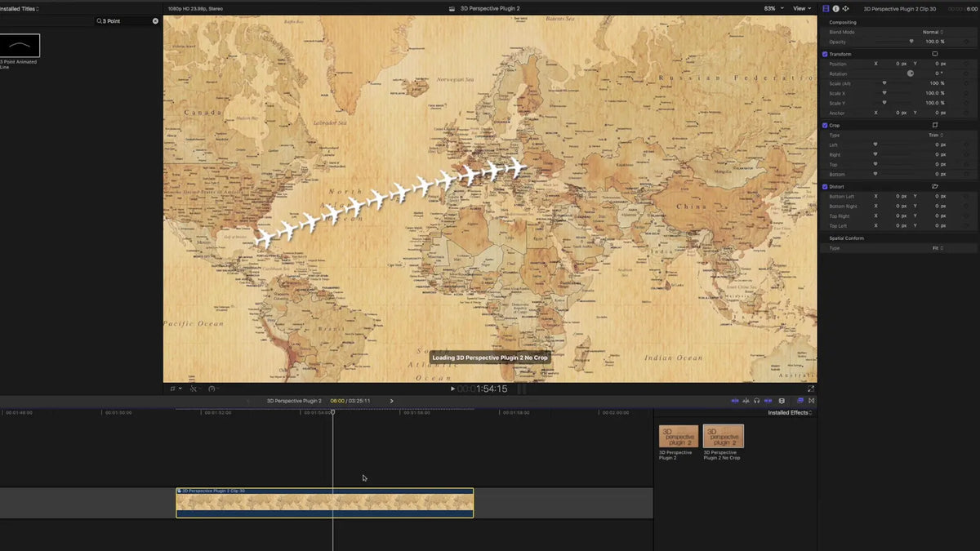Screen dimensions: 980x551
Task: Open the Share inspector icon
Action: point(845,8)
